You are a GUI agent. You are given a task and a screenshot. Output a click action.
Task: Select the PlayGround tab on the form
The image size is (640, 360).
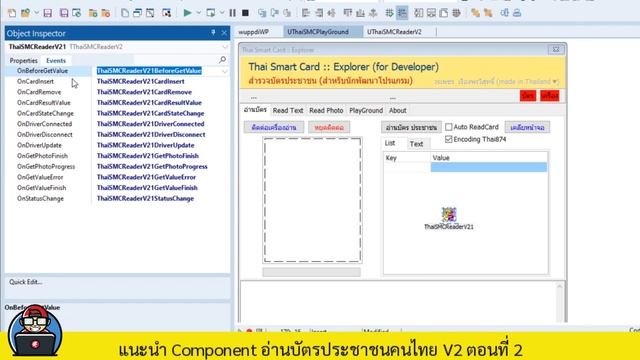point(366,110)
